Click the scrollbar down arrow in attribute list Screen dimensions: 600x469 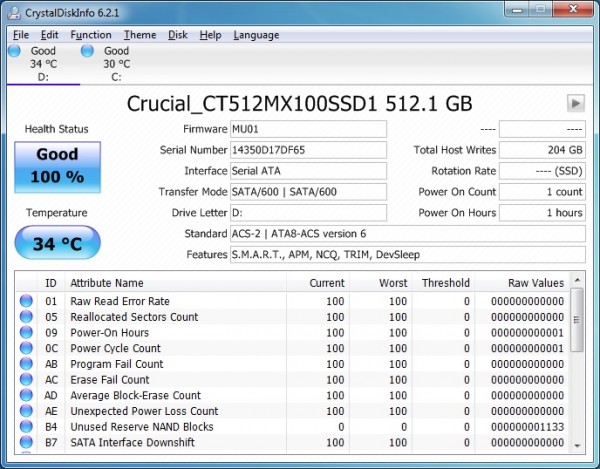pos(577,446)
